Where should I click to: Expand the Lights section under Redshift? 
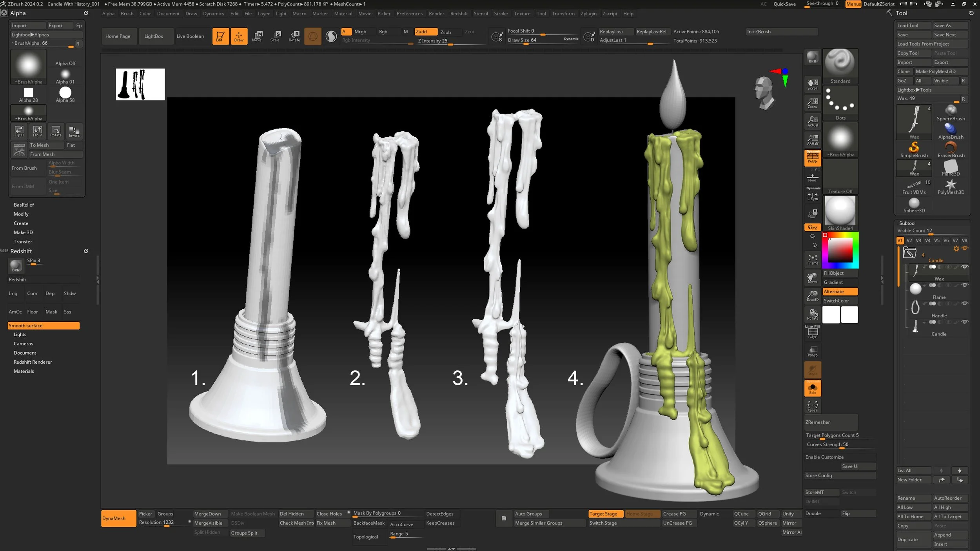tap(20, 334)
